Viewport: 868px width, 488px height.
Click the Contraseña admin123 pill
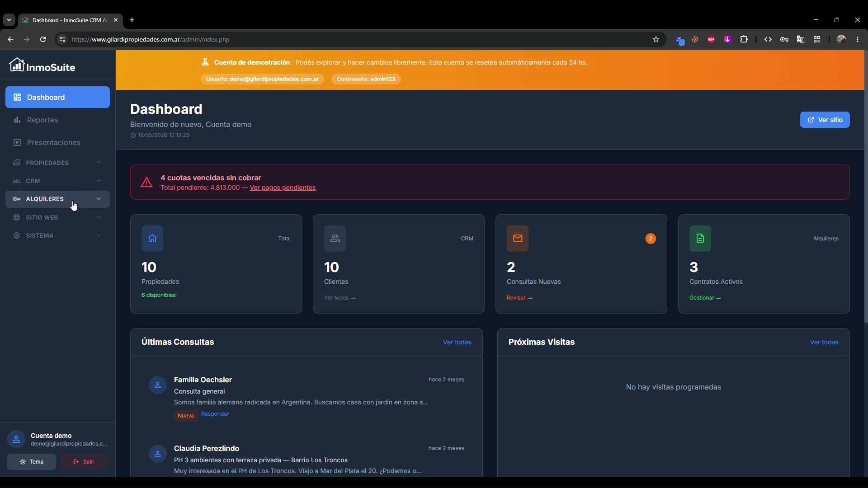tap(366, 79)
